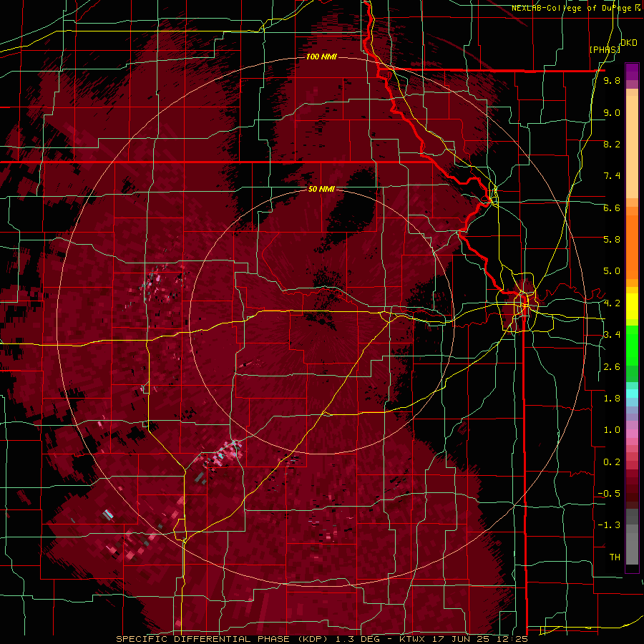Click the 1.0 value on the color scale
Viewport: 644px width, 644px height.
(x=612, y=430)
